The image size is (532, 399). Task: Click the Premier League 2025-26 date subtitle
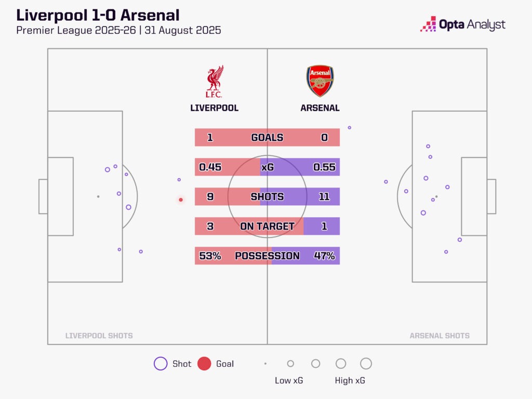(118, 31)
